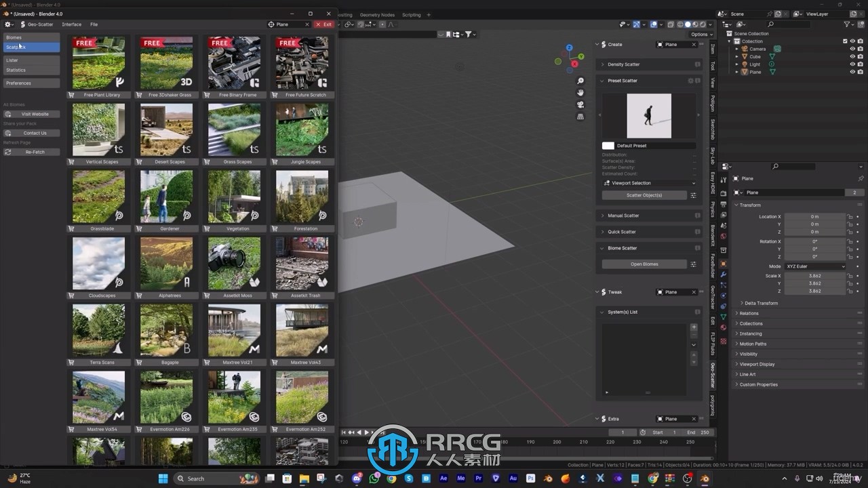The image size is (868, 488).
Task: Click the red X axis gizmo ball
Action: [575, 64]
